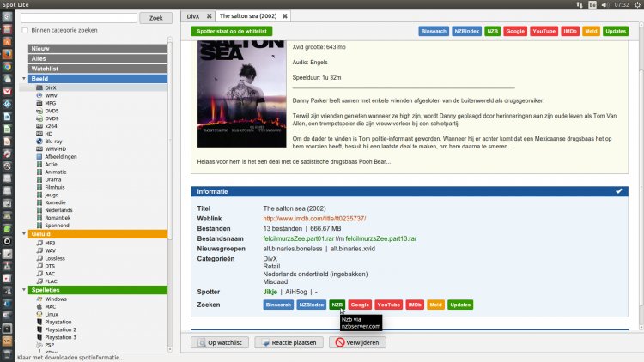644x362 pixels.
Task: Click the felcilmurzsZee.part01.rar filename
Action: [x=299, y=238]
